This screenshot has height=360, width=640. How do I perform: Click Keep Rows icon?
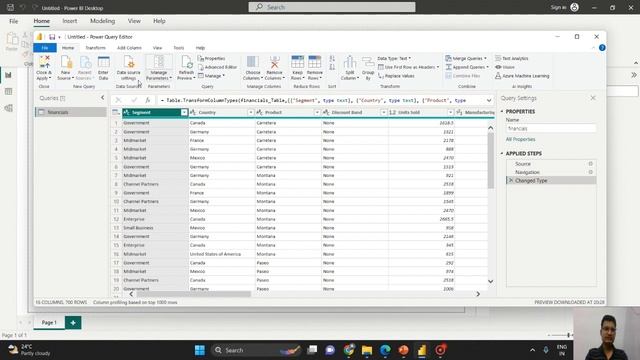[298, 62]
